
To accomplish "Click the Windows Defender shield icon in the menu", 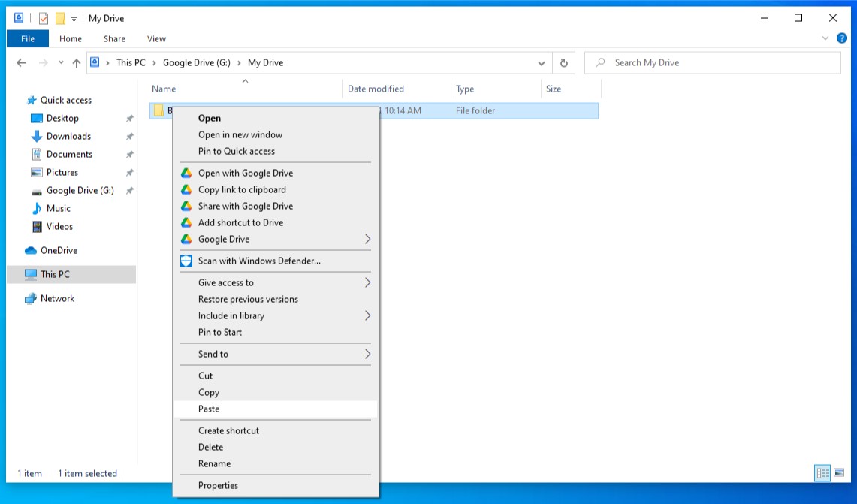I will (186, 261).
